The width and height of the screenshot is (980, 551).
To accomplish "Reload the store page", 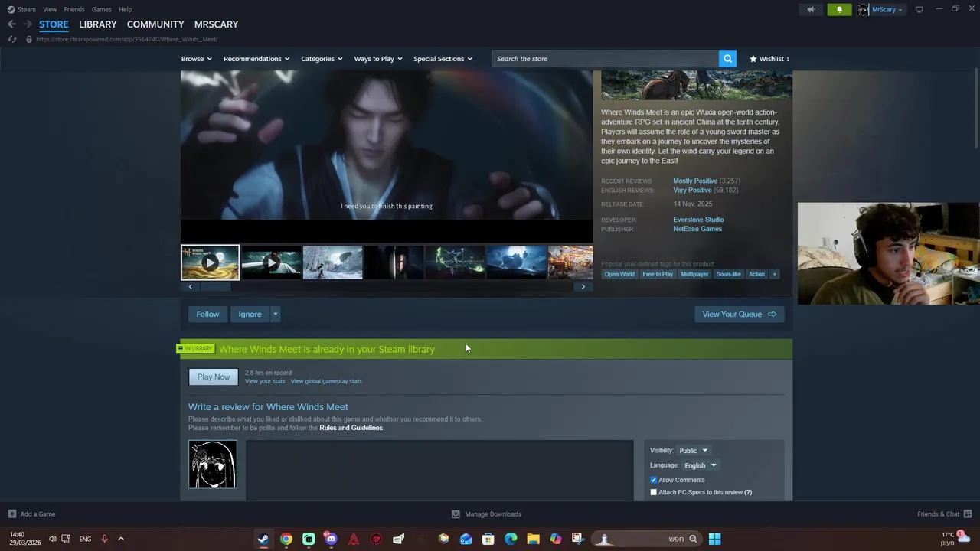I will (x=11, y=39).
